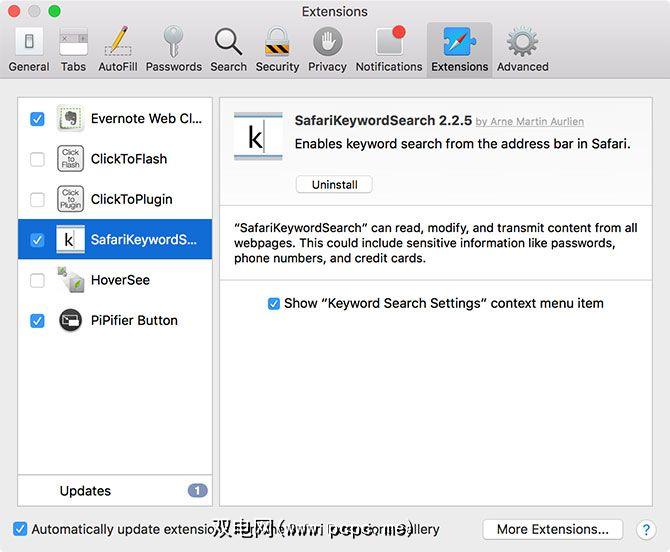Click the green zoom window button
Screen dimensions: 670x552
click(55, 11)
